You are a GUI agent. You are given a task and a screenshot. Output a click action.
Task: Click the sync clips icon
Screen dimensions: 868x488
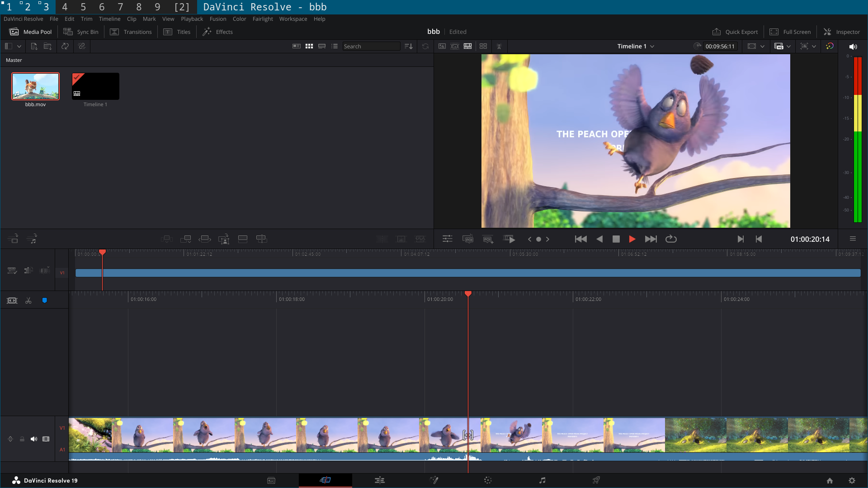click(x=65, y=46)
